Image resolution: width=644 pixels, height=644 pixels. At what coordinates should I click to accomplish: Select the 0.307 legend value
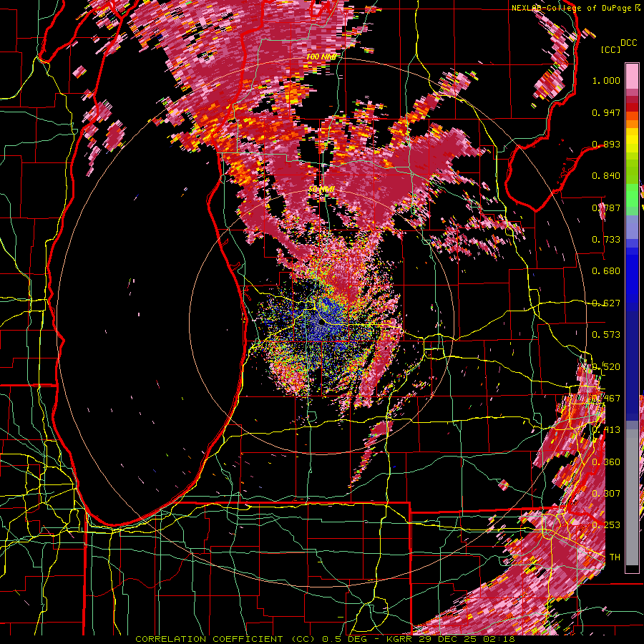pos(606,494)
